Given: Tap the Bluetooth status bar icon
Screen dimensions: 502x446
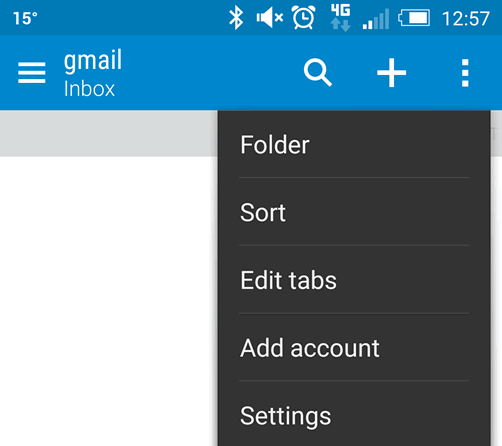Looking at the screenshot, I should pyautogui.click(x=236, y=18).
